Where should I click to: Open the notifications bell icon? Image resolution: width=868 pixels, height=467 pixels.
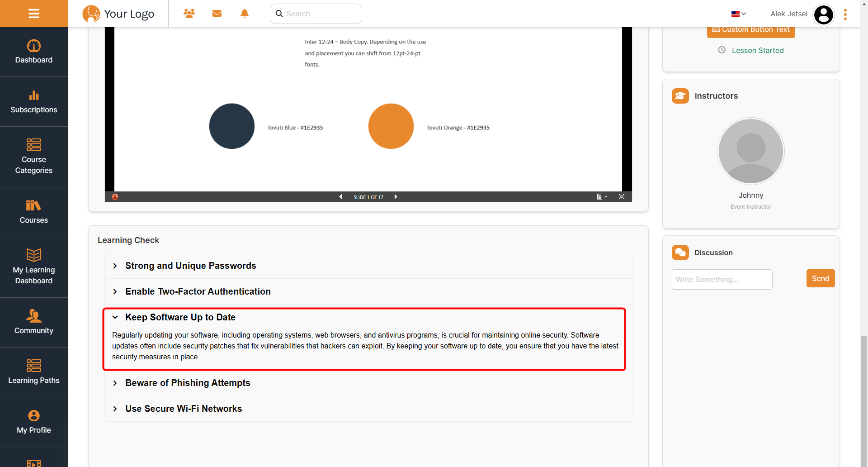point(245,14)
